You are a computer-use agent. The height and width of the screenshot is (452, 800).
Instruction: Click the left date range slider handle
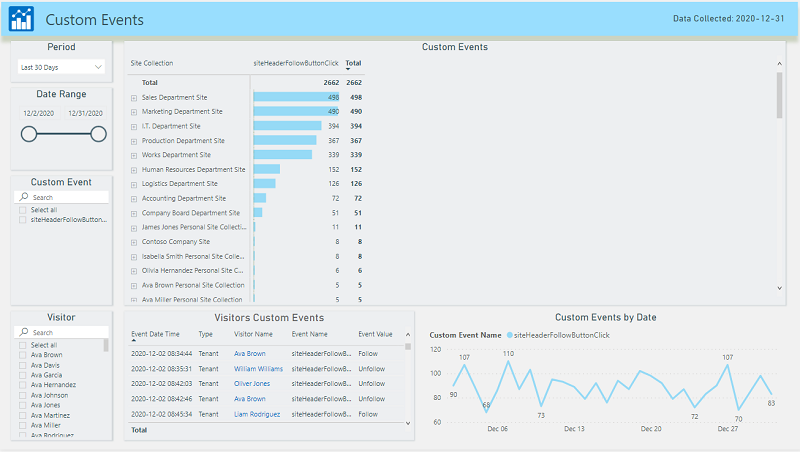(29, 134)
